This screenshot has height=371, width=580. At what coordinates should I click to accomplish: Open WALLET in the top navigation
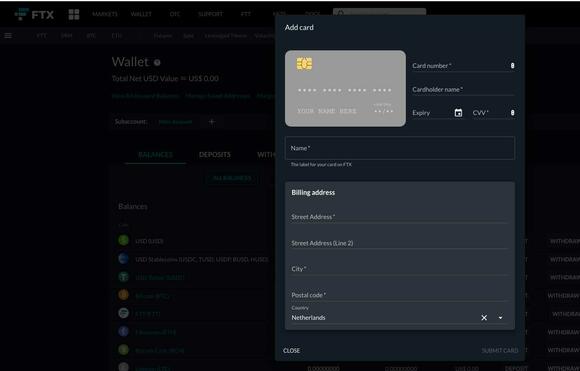(x=141, y=14)
